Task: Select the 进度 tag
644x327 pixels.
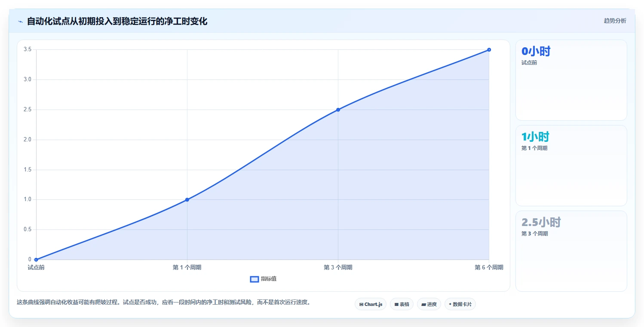Action: tap(429, 304)
